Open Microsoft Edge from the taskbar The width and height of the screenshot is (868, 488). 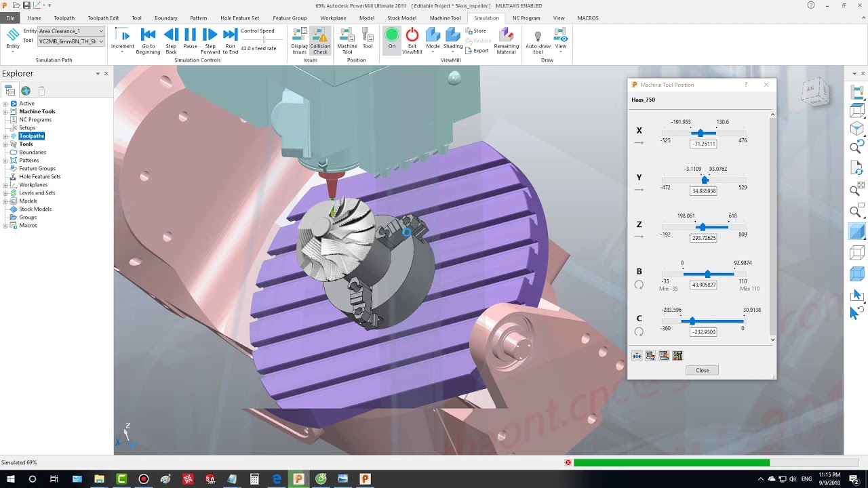[x=277, y=479]
